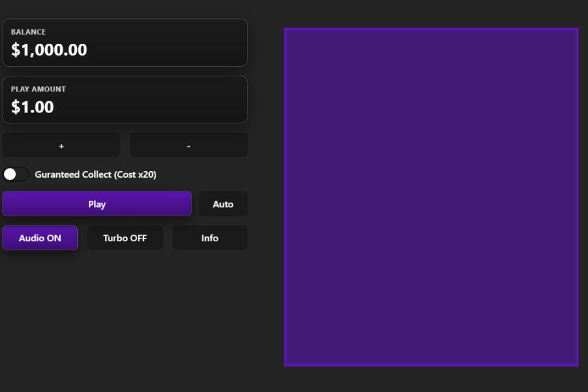588x392 pixels.
Task: Increase play amount with plus button
Action: pos(61,146)
